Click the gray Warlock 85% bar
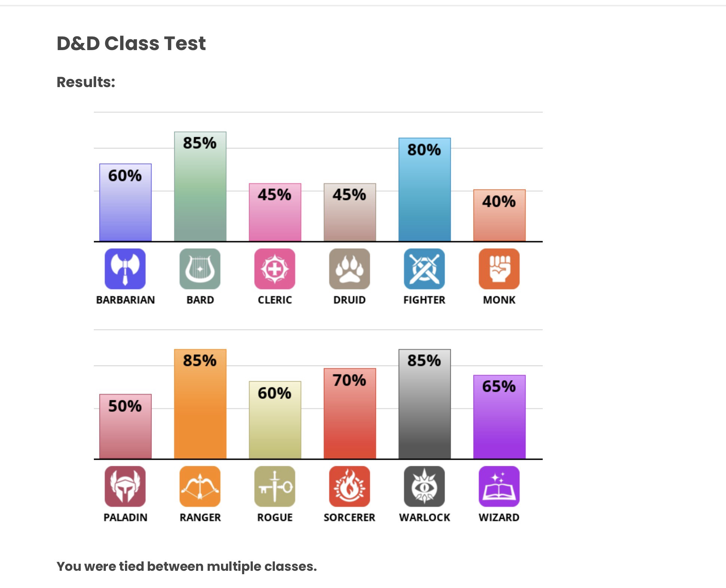726x588 pixels. click(425, 411)
